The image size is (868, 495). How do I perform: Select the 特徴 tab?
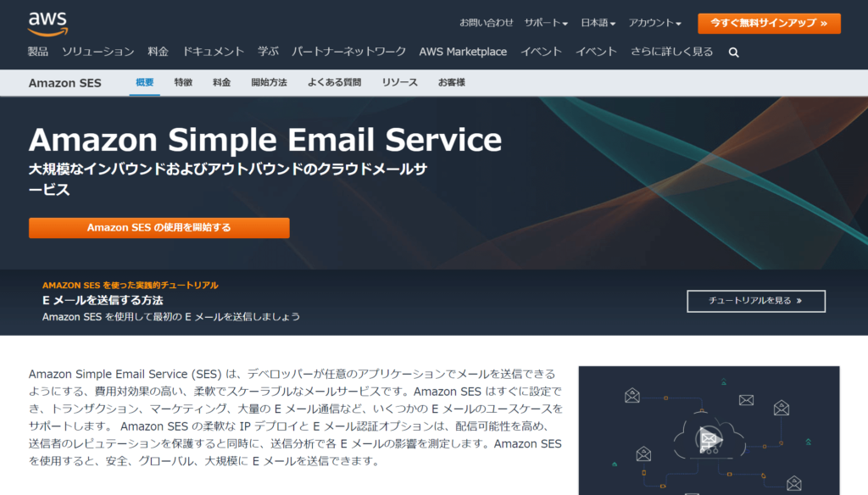[183, 82]
